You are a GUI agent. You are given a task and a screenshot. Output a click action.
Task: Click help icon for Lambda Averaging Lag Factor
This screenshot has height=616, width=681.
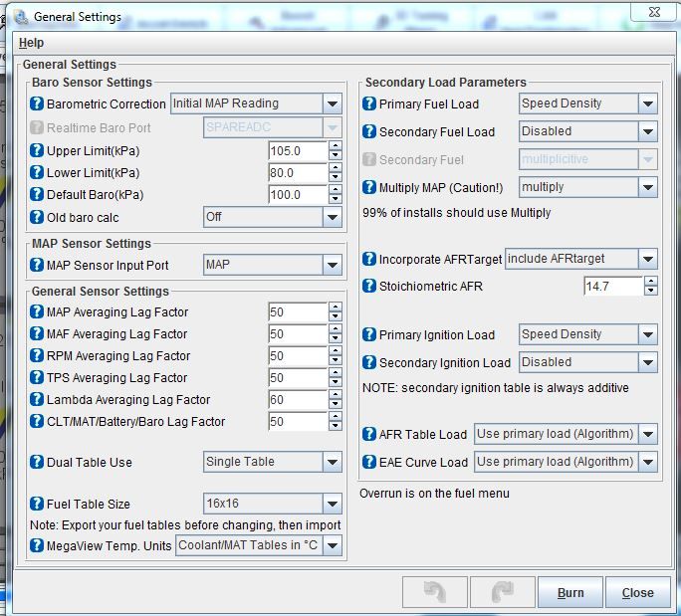(38, 400)
